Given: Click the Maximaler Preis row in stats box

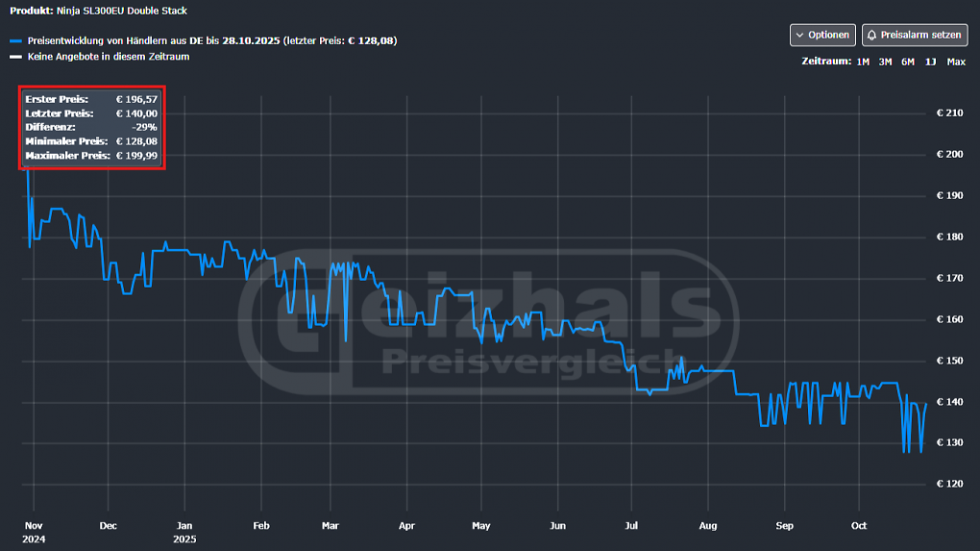Looking at the screenshot, I should 91,156.
